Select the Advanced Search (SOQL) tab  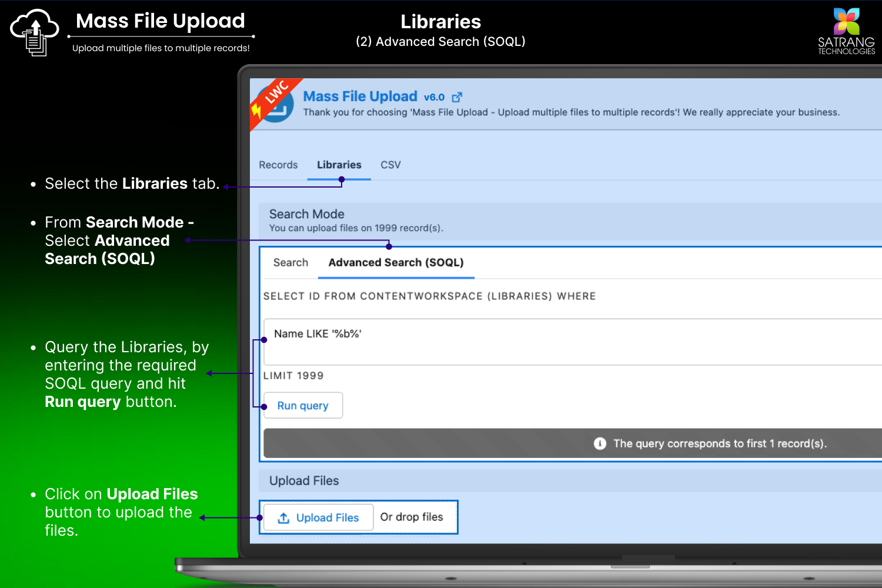point(396,263)
